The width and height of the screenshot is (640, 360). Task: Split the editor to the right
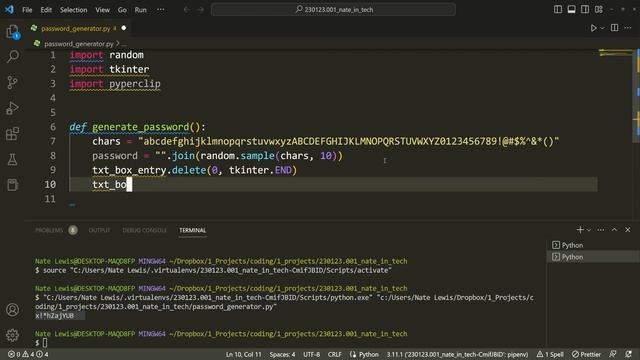[x=614, y=28]
